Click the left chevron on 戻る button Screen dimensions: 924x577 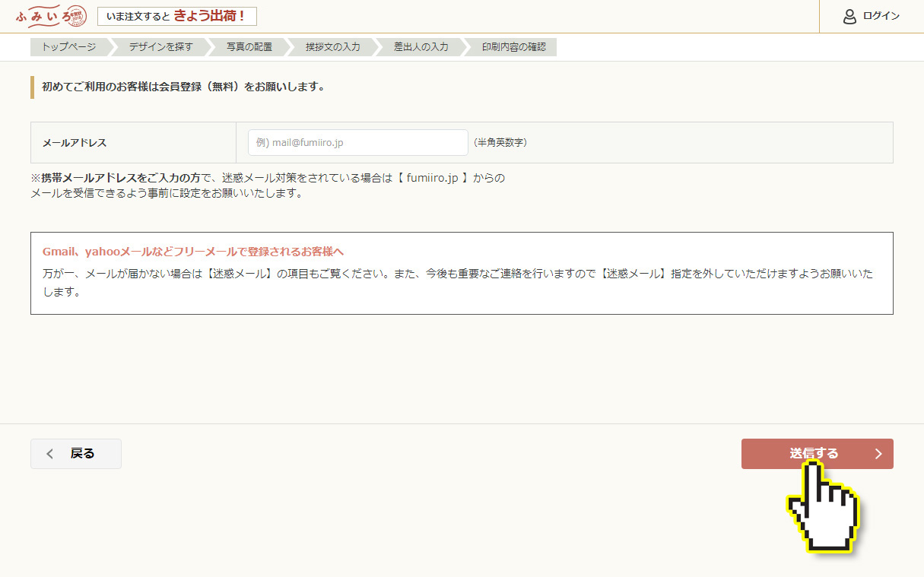[50, 454]
